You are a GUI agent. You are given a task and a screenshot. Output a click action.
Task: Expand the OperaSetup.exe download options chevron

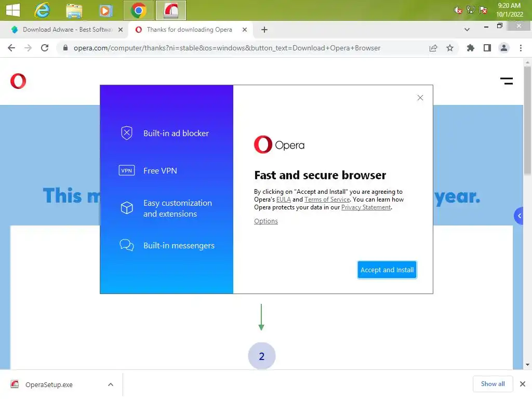pyautogui.click(x=110, y=384)
